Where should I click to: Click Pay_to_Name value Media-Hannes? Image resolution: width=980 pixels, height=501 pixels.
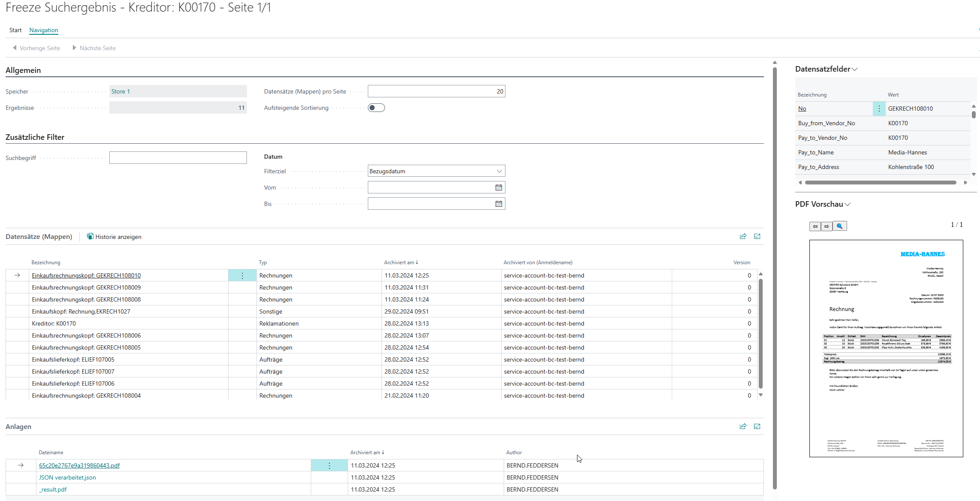point(908,152)
